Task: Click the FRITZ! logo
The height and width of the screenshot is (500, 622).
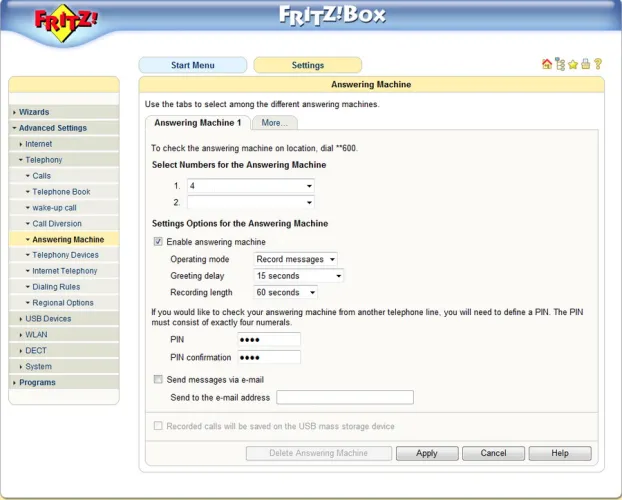Action: click(x=66, y=22)
